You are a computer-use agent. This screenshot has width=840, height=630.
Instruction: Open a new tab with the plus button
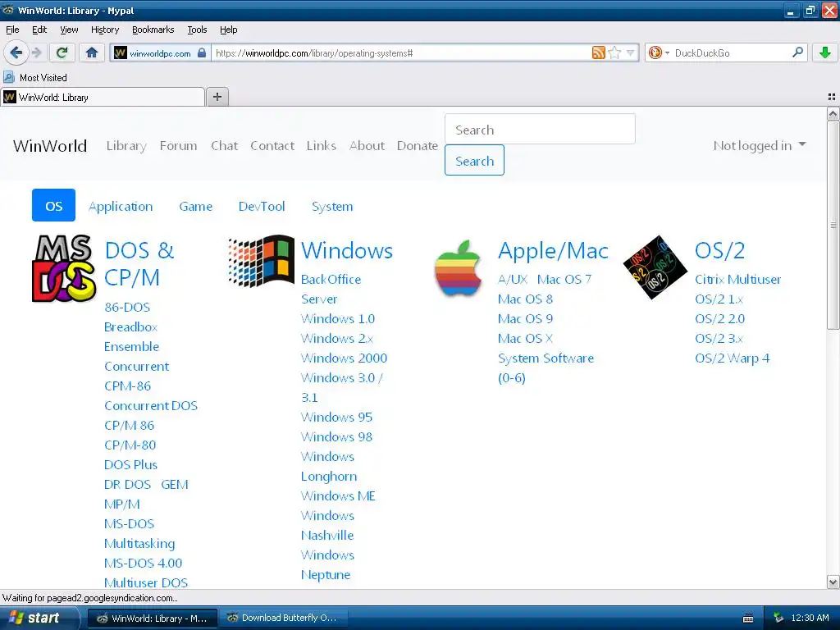(217, 97)
